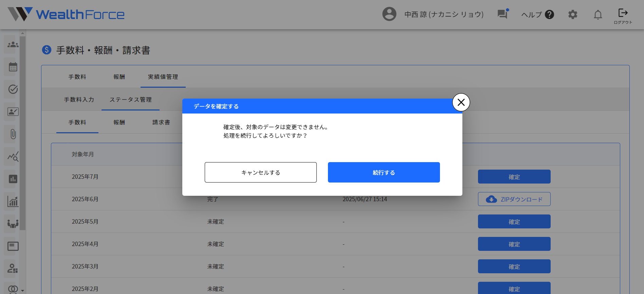Expand sidebar with small down arrow
Viewport: 644px width, 294px height.
(22, 291)
